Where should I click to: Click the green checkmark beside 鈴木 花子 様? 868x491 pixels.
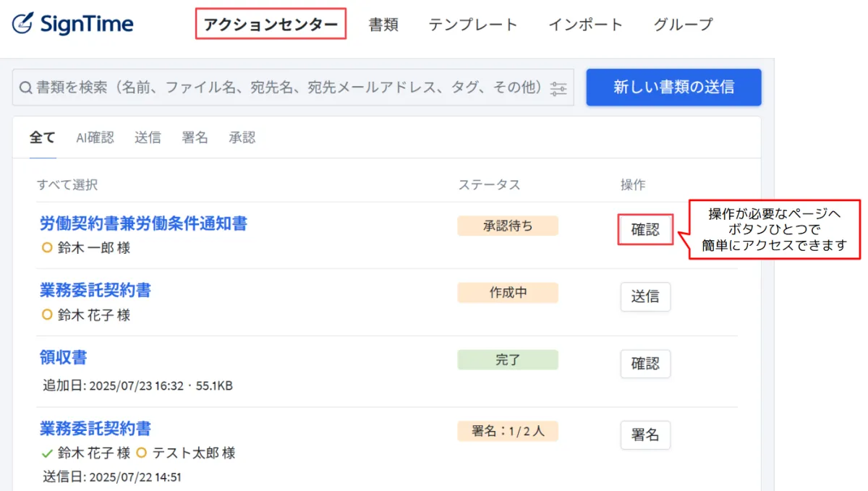[x=47, y=453]
